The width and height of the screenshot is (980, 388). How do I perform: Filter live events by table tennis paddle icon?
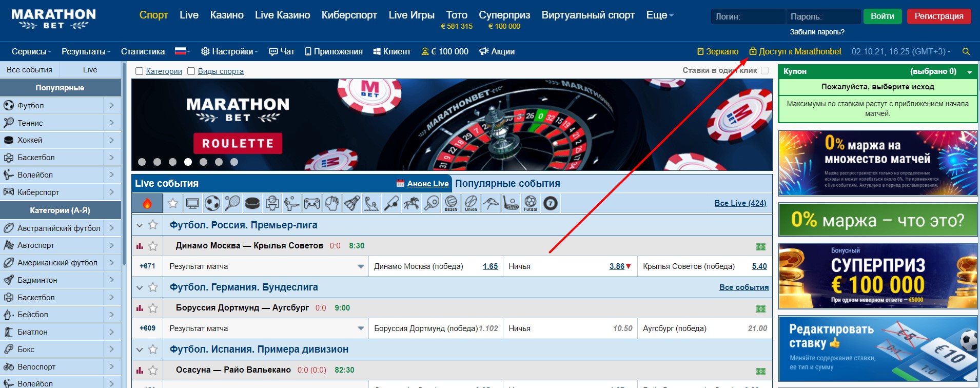[432, 204]
